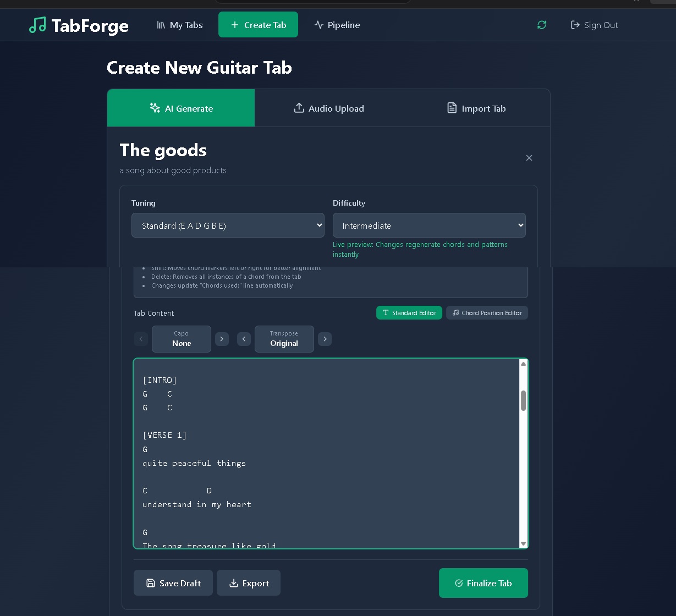The width and height of the screenshot is (676, 616).
Task: Click the disk icon on Save Draft
Action: pyautogui.click(x=151, y=583)
